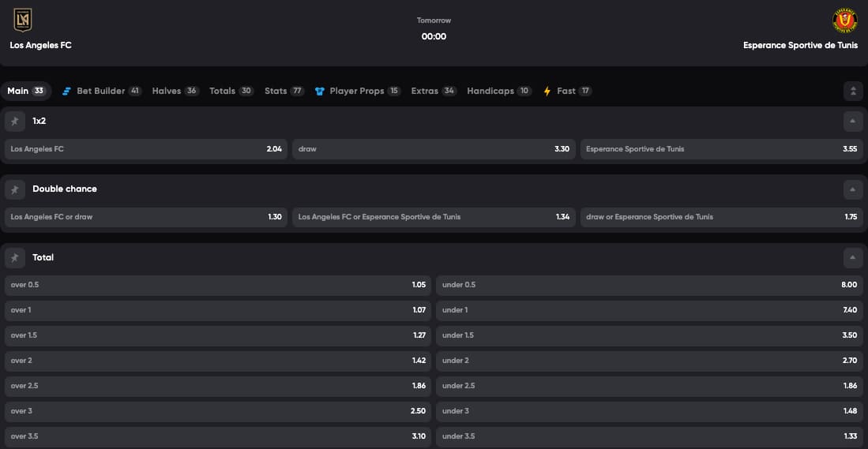The height and width of the screenshot is (449, 868).
Task: Pick under 1.5 at 3.50
Action: pos(650,335)
